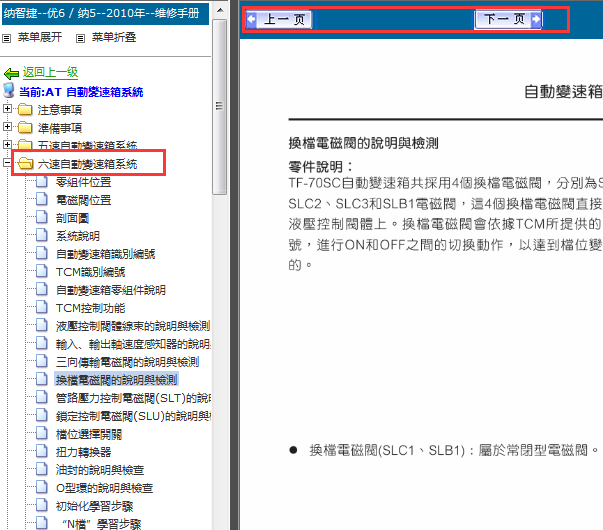Click the manual title 納智捷--优6 / 纳5 header

point(105,14)
